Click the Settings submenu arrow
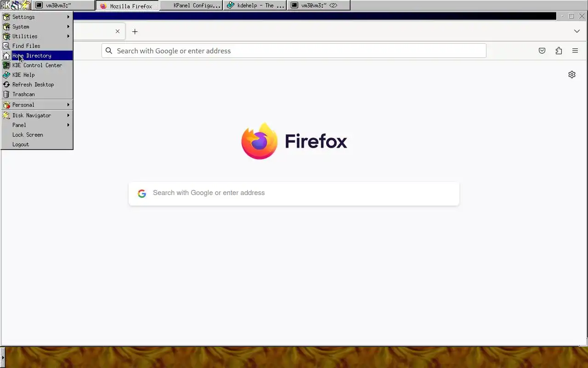This screenshot has width=588, height=368. pyautogui.click(x=68, y=17)
